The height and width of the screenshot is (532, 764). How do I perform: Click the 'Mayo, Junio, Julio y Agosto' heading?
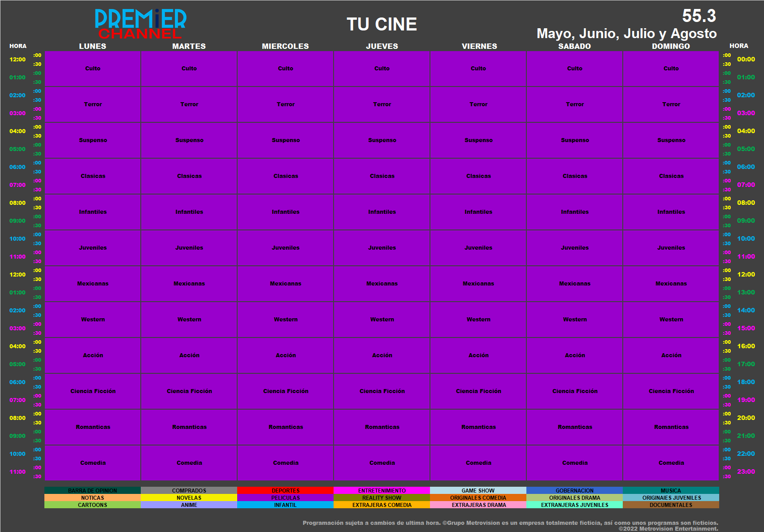[x=626, y=33]
